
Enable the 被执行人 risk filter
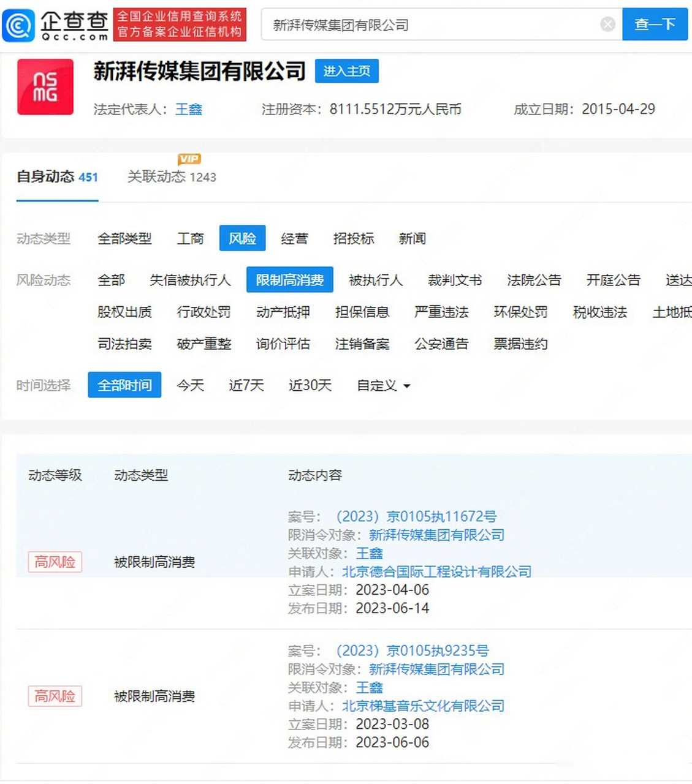click(x=376, y=280)
